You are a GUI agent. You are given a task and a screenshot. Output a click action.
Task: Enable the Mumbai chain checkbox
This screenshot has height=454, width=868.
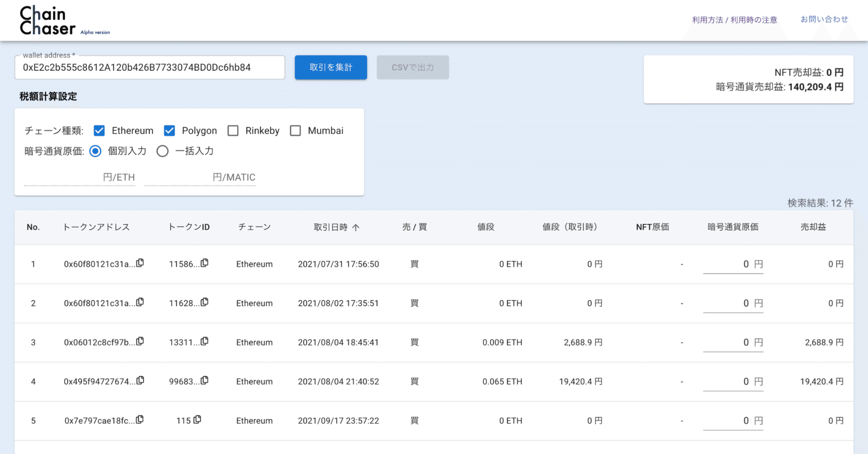click(x=296, y=131)
